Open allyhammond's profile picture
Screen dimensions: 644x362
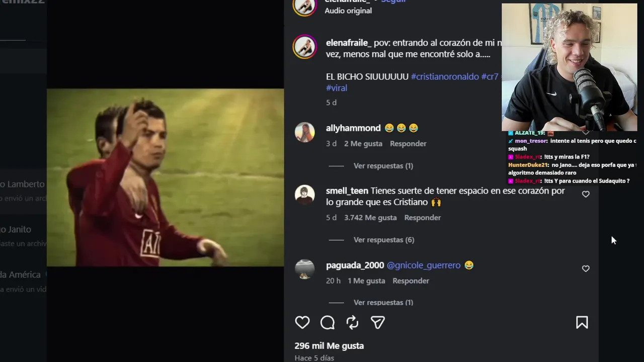pos(305,132)
